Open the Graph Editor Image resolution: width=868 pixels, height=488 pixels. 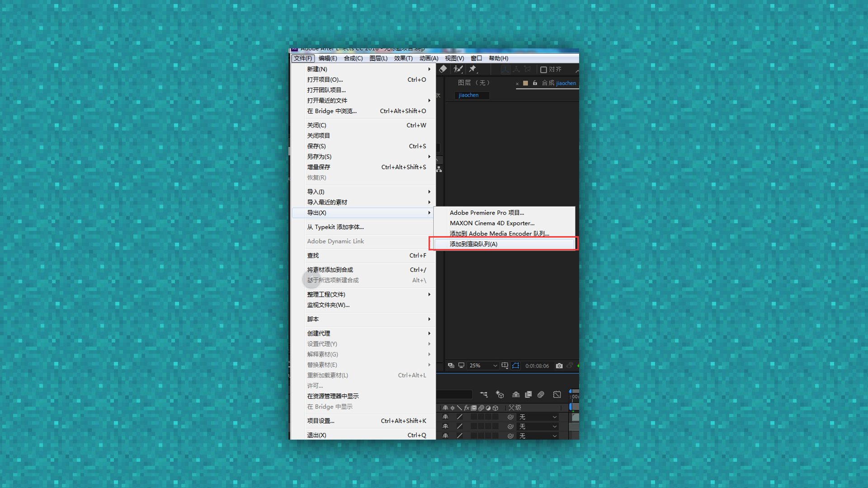(557, 394)
